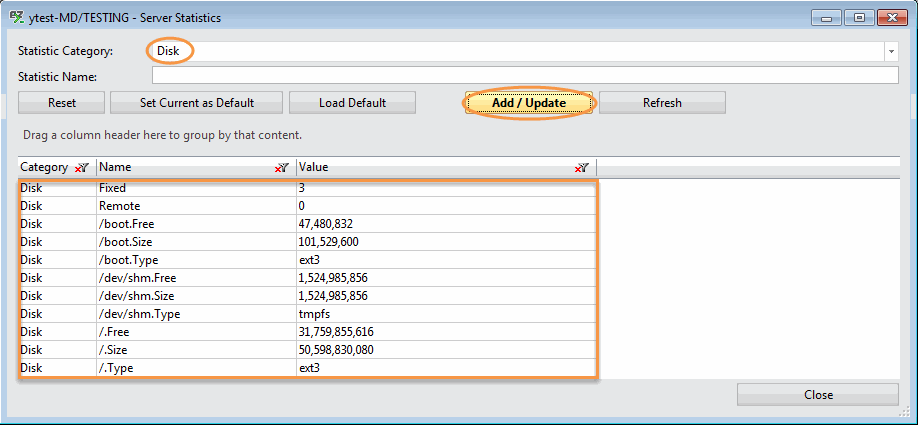
Task: Sort by the Value column header
Action: pos(430,168)
